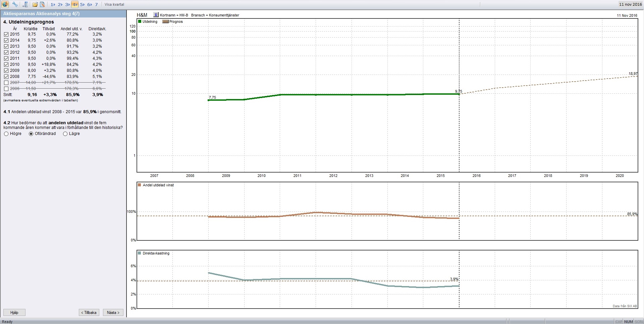Screen dimensions: 644x324
Task: Click the edit document pencil icon
Action: 42,4
